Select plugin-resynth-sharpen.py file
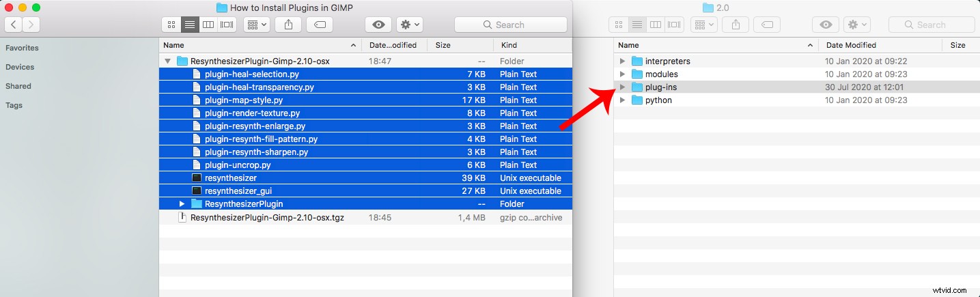 pyautogui.click(x=365, y=152)
